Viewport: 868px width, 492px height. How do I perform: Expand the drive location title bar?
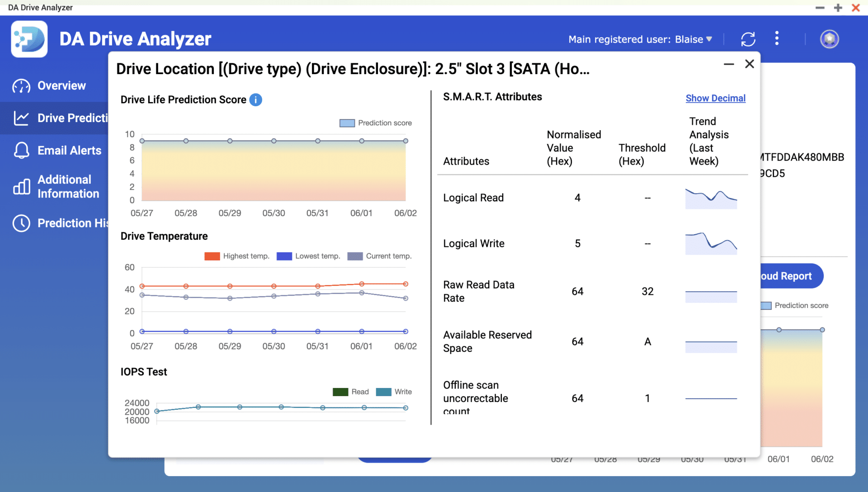(728, 64)
